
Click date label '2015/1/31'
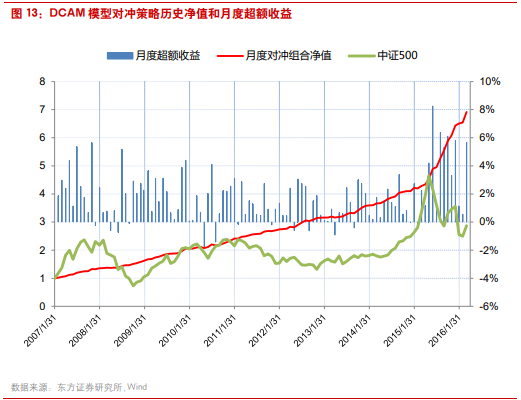pos(401,330)
